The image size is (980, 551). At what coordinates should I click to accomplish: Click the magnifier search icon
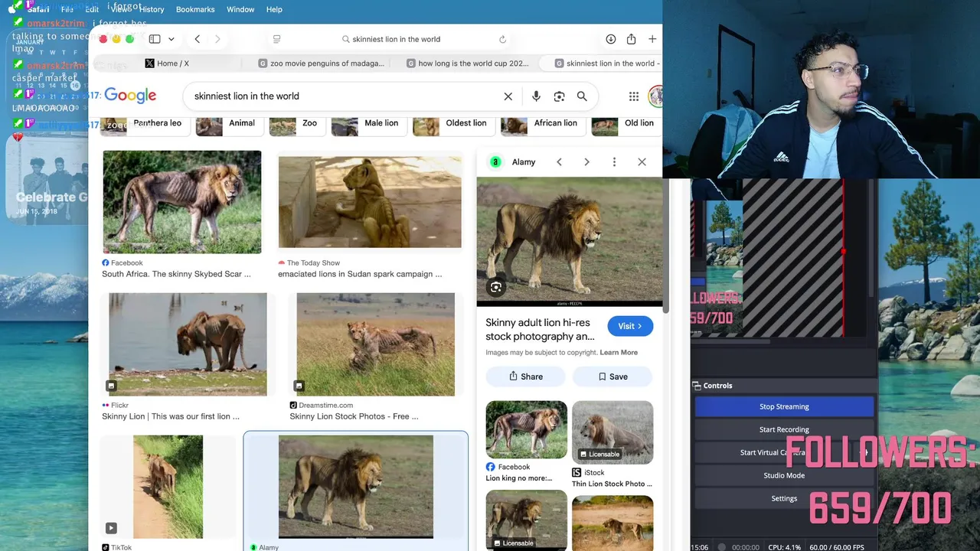pyautogui.click(x=582, y=96)
